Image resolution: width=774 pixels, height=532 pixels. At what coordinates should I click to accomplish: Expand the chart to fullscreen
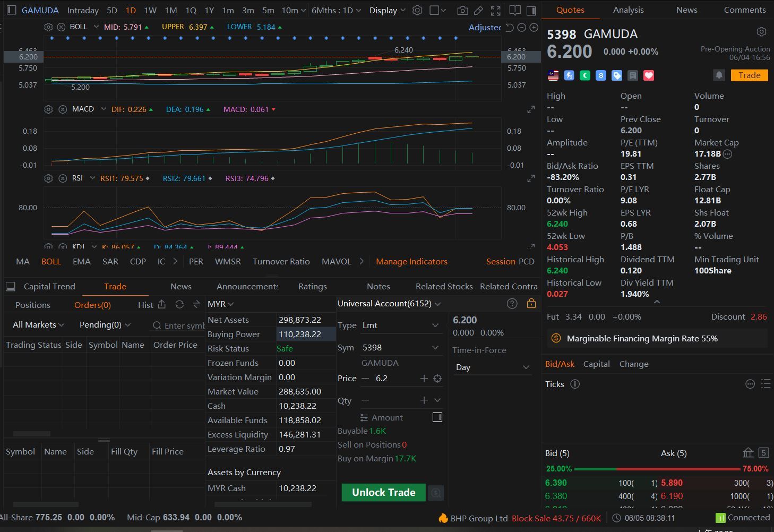point(495,10)
